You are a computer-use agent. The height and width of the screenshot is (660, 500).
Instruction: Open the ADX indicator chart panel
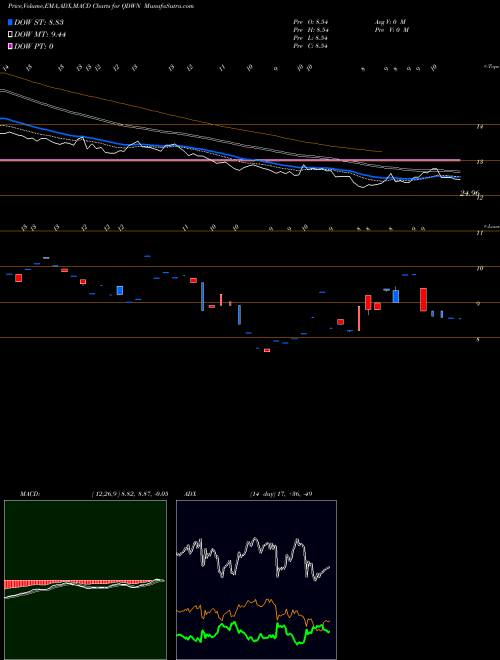[256, 580]
